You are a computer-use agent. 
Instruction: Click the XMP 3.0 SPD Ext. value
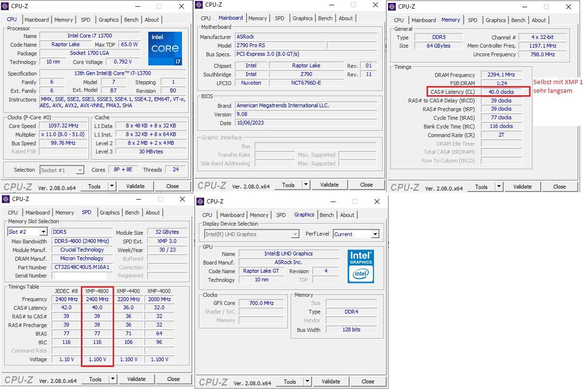pyautogui.click(x=167, y=241)
